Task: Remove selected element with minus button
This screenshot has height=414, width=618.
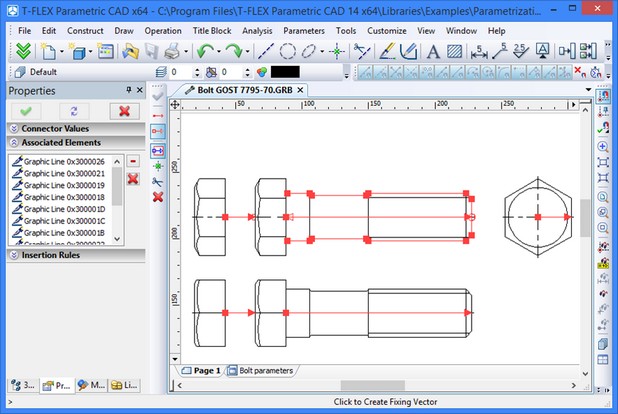Action: pyautogui.click(x=133, y=161)
